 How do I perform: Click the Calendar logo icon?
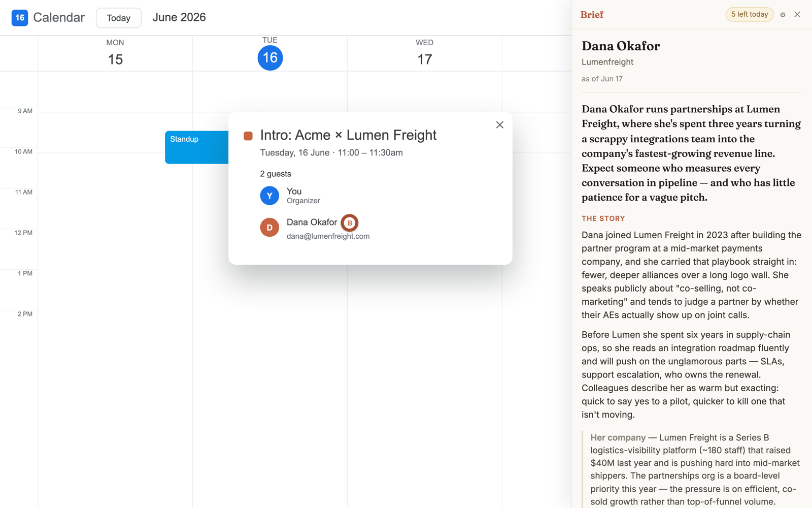[20, 18]
